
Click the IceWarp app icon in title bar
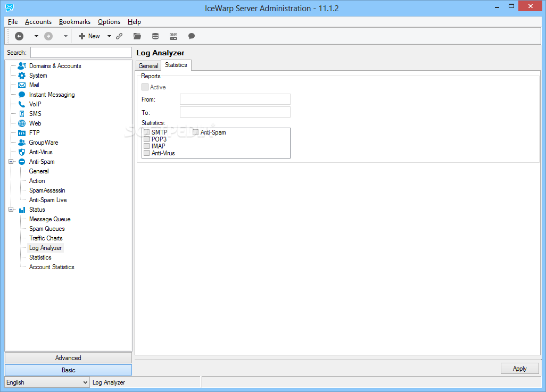coord(10,7)
